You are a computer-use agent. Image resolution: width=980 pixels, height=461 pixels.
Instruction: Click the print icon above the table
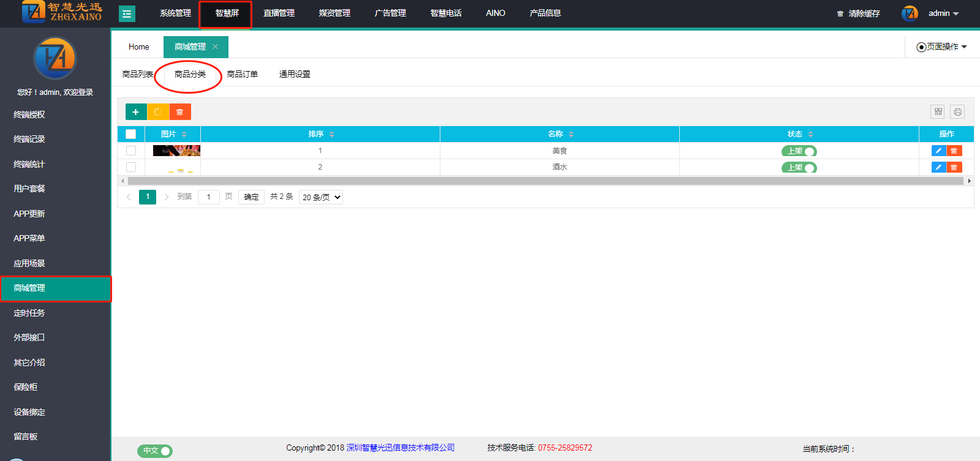[957, 111]
